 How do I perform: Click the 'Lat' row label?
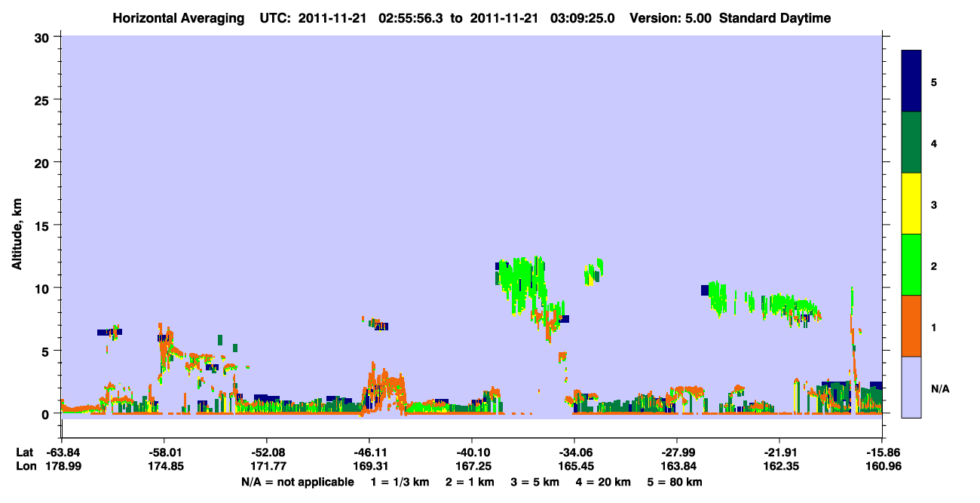(25, 452)
